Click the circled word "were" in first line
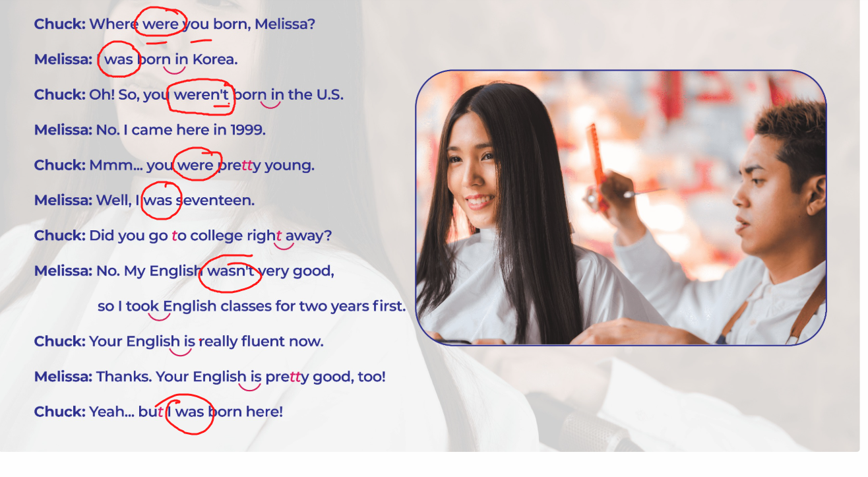This screenshot has width=868, height=477. pos(160,24)
